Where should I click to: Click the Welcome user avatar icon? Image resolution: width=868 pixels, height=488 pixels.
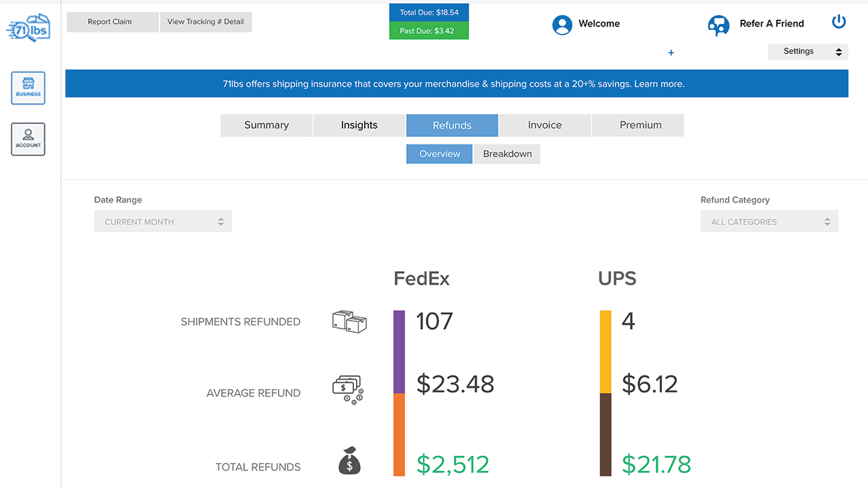[562, 24]
